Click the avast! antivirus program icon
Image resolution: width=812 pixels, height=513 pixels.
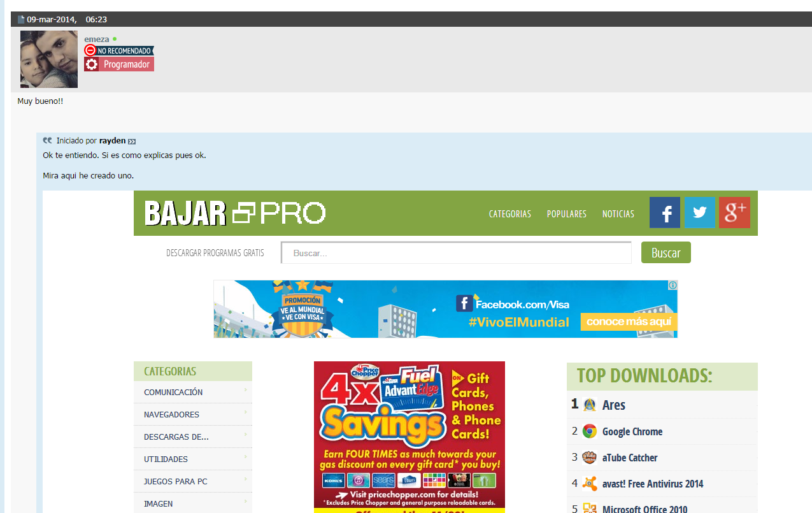click(590, 484)
